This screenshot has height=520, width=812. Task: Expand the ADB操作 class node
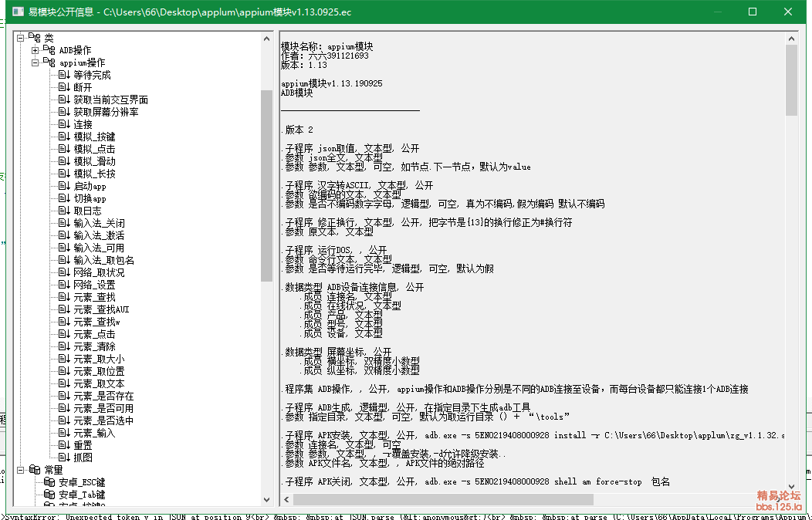click(35, 50)
